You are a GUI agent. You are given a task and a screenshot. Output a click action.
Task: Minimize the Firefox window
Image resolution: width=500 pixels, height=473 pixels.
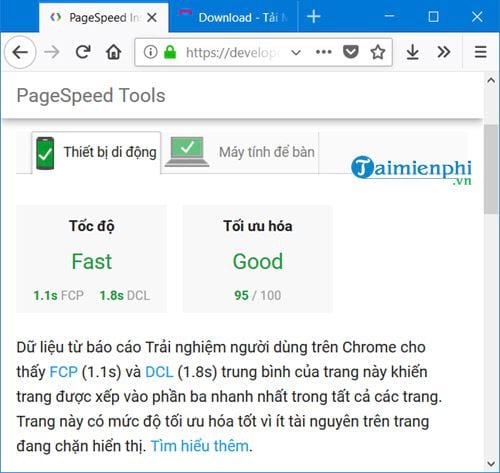[389, 16]
